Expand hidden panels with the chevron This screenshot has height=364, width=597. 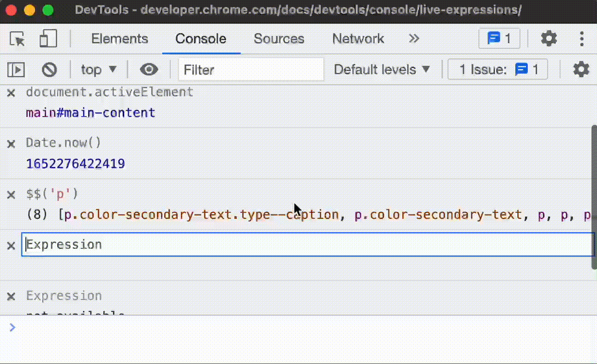pyautogui.click(x=414, y=39)
